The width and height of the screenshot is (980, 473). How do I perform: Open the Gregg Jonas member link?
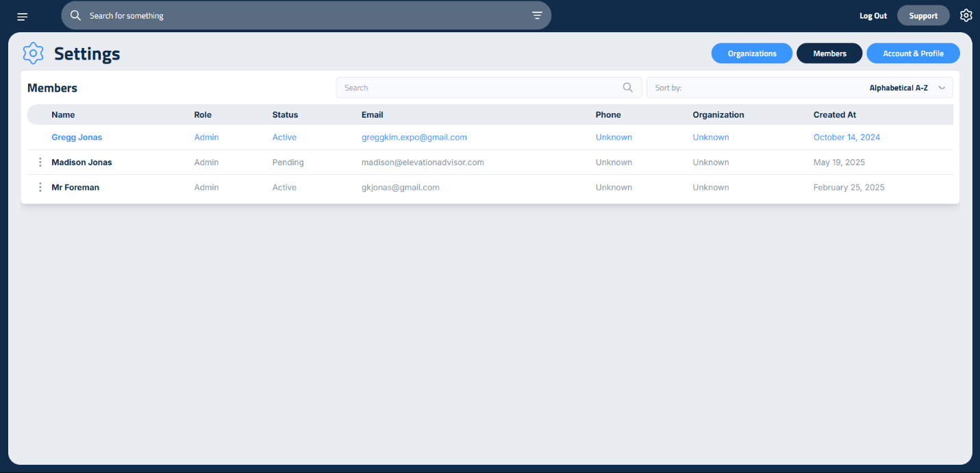point(77,137)
